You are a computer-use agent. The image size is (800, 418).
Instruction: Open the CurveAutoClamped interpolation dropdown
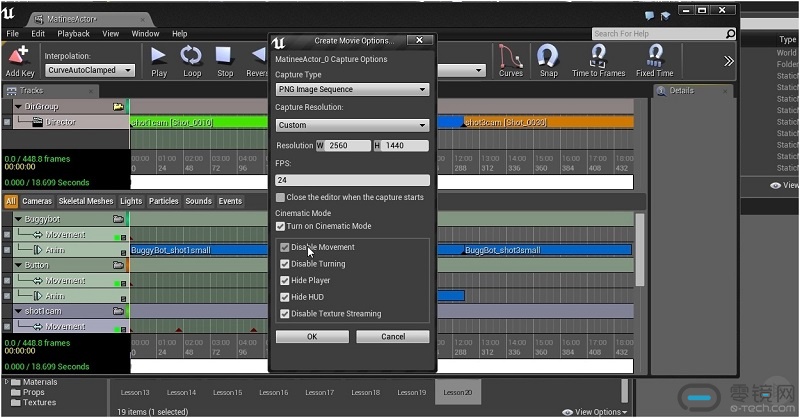90,70
